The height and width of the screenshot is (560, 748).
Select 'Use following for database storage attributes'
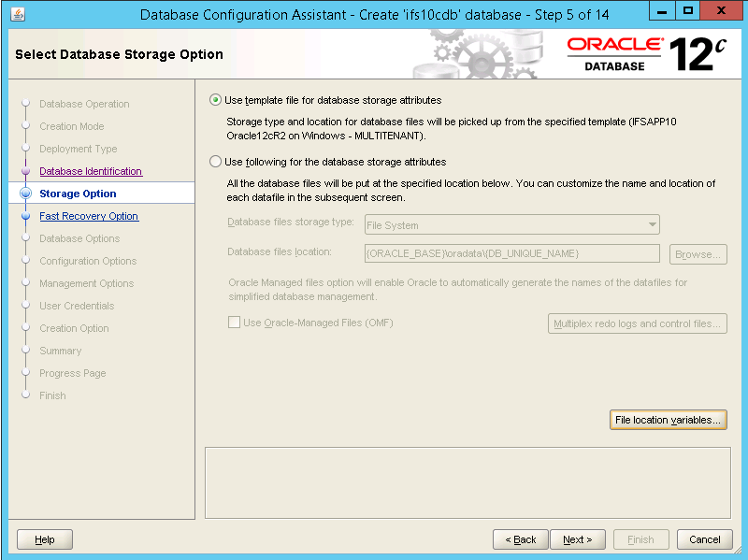click(216, 162)
